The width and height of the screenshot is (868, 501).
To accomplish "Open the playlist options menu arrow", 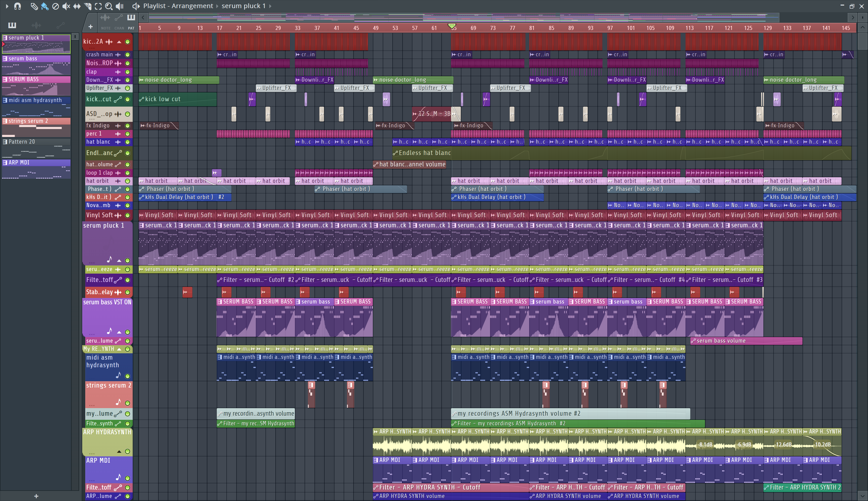I will point(7,6).
